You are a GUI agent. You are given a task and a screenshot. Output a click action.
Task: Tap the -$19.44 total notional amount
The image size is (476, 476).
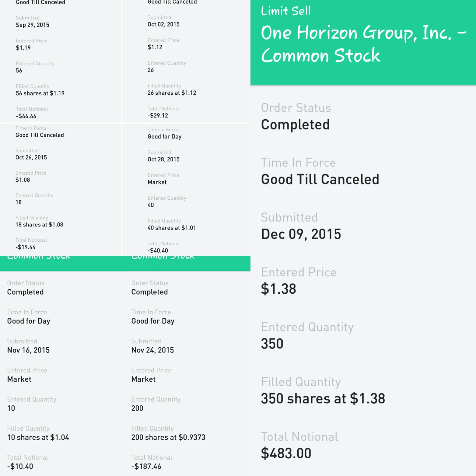tap(26, 247)
